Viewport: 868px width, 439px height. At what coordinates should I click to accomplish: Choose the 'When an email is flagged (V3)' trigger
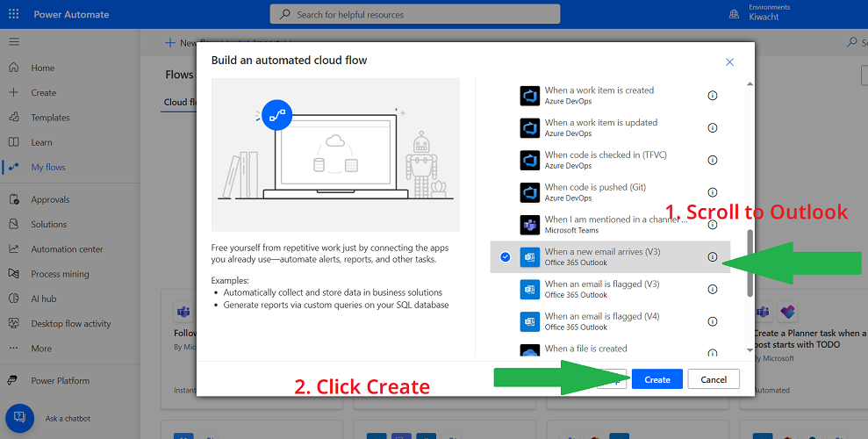(602, 289)
